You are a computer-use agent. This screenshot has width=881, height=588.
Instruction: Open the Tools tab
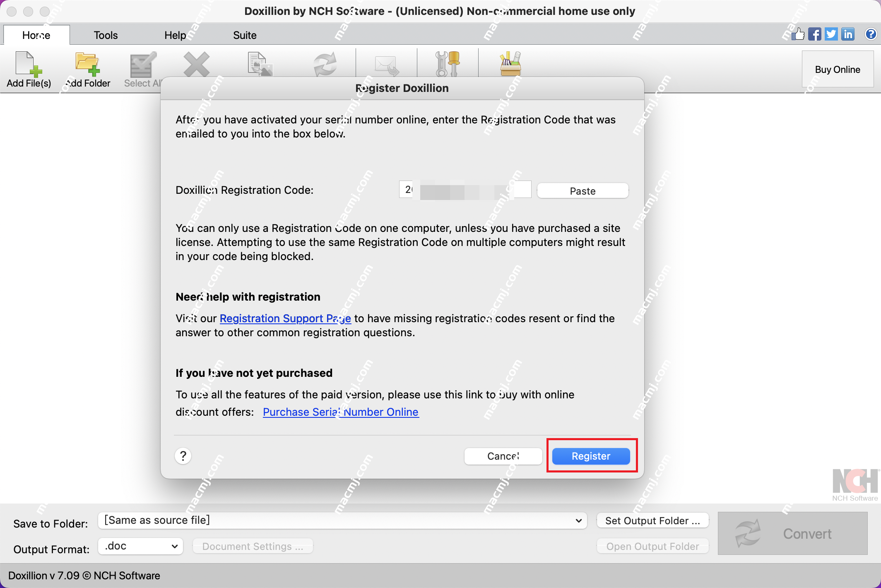tap(106, 35)
